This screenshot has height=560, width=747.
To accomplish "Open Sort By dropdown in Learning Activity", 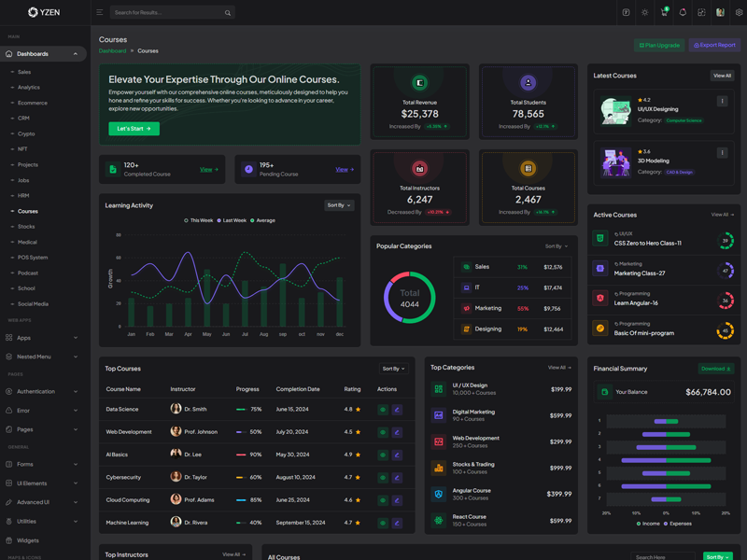I will tap(339, 205).
